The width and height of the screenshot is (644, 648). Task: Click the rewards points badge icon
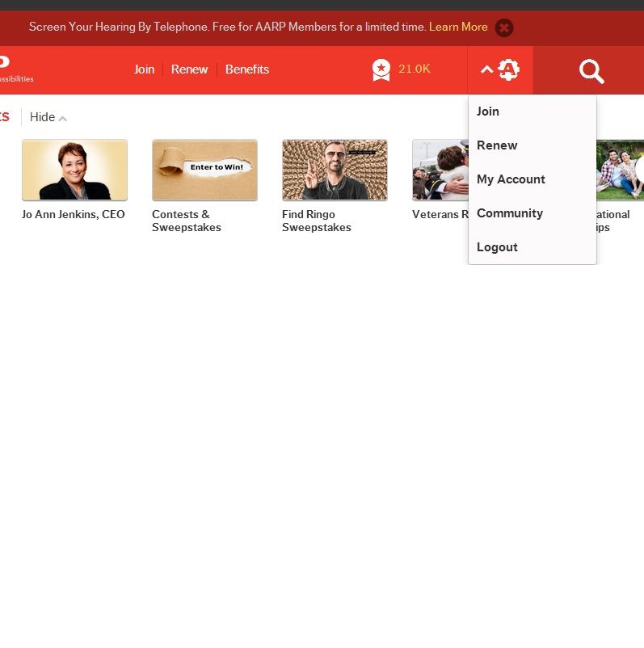coord(381,70)
